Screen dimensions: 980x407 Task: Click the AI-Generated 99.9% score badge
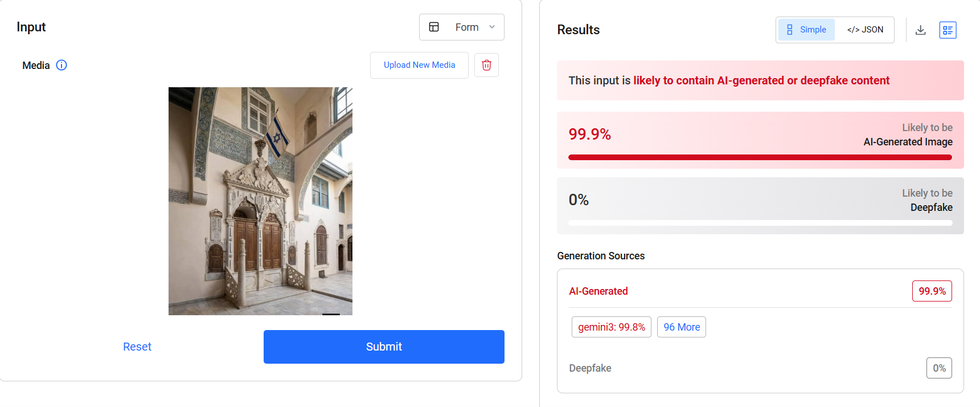coord(932,291)
